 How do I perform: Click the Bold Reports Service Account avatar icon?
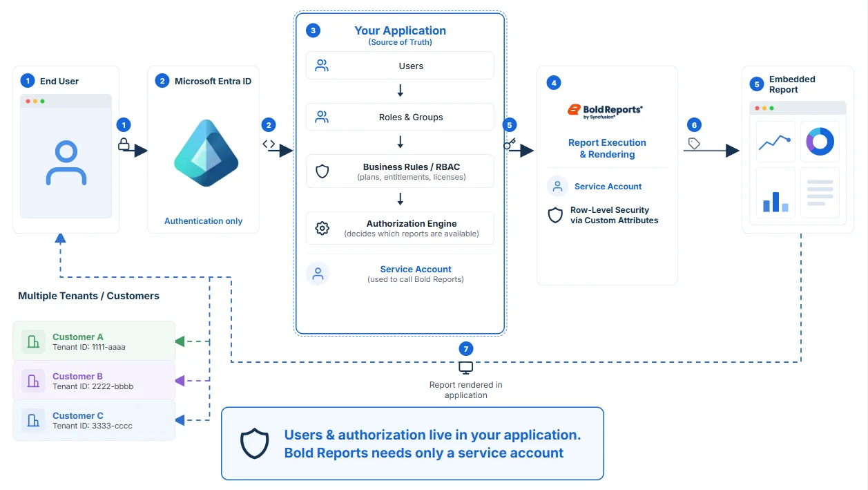click(x=557, y=186)
